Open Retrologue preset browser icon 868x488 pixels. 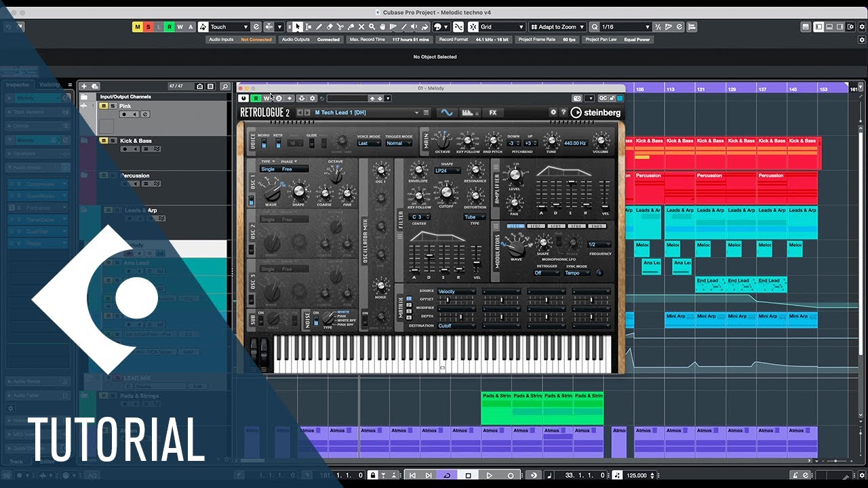pos(426,113)
